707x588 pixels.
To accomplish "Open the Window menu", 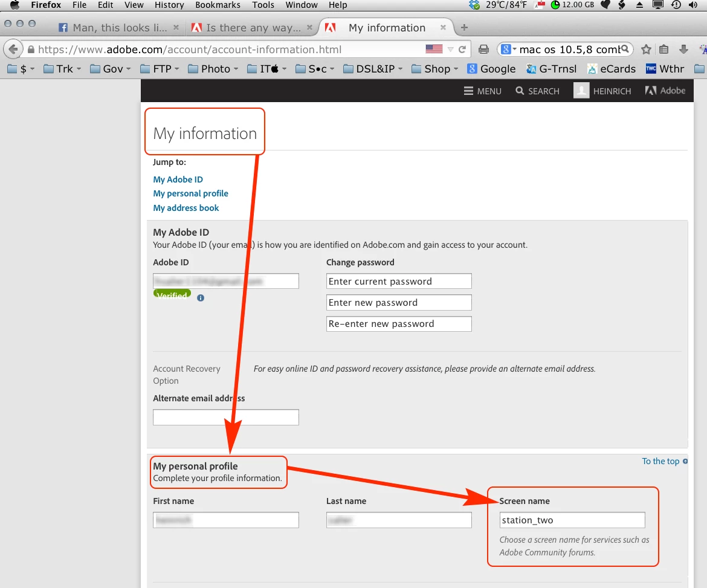I will coord(301,5).
